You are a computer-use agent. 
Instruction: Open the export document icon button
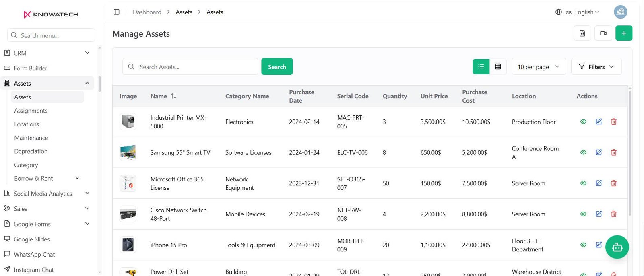[x=582, y=33]
